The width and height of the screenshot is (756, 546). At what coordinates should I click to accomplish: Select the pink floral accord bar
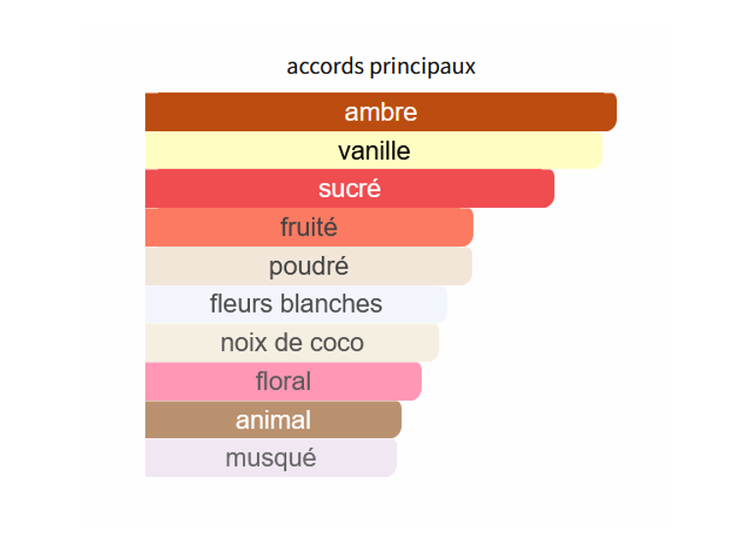coord(373,381)
